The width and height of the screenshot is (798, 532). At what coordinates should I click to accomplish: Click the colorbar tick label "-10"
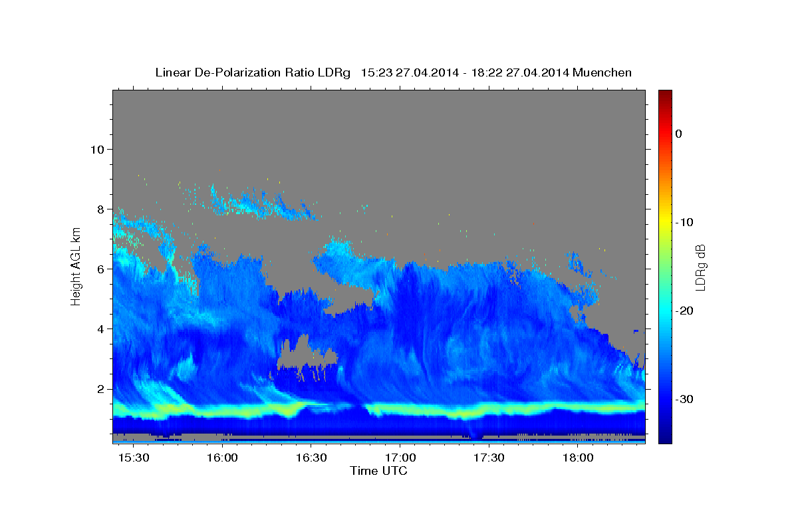684,222
